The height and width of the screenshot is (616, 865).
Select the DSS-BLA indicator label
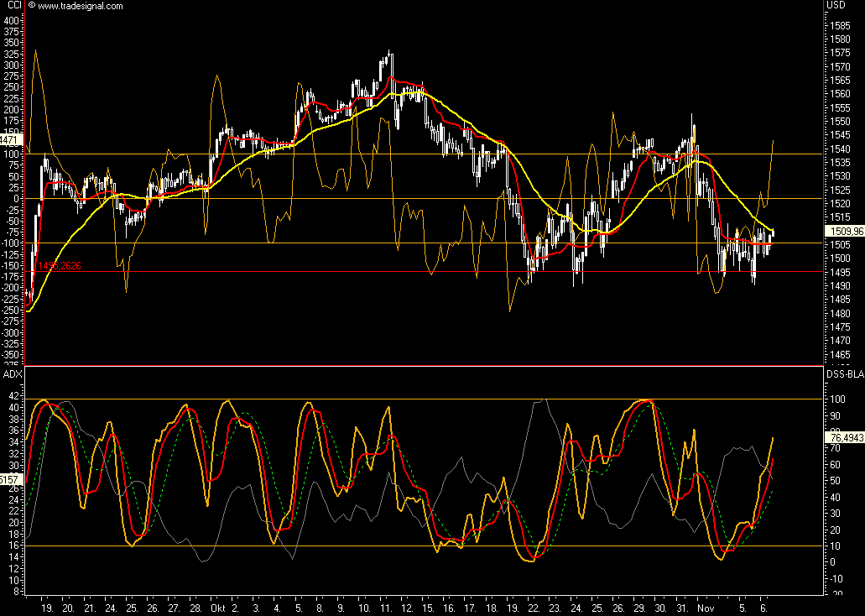click(x=844, y=373)
